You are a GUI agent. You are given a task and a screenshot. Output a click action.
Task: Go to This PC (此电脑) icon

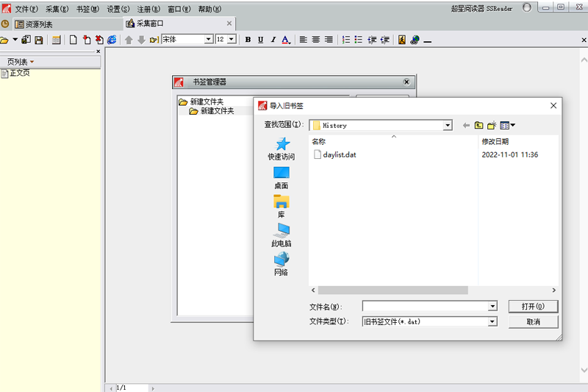[282, 230]
